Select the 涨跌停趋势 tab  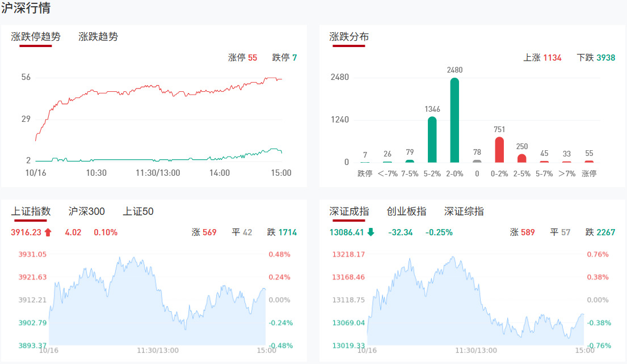(36, 37)
